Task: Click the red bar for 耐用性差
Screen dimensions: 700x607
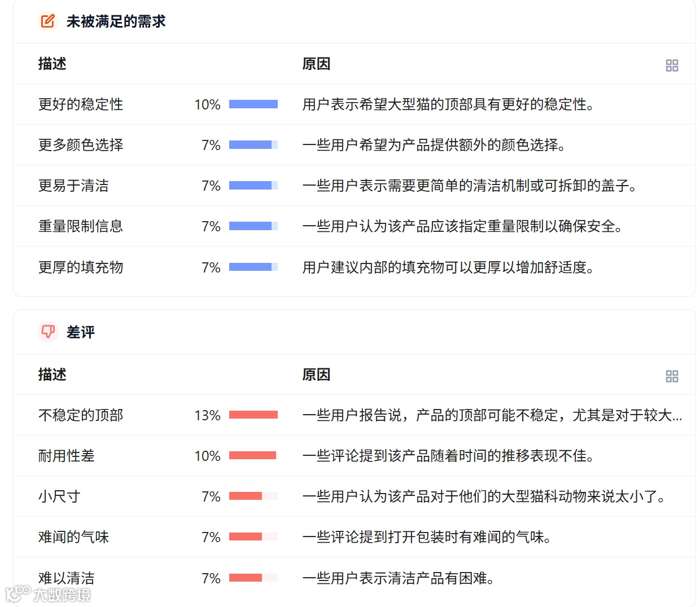Action: coord(253,456)
